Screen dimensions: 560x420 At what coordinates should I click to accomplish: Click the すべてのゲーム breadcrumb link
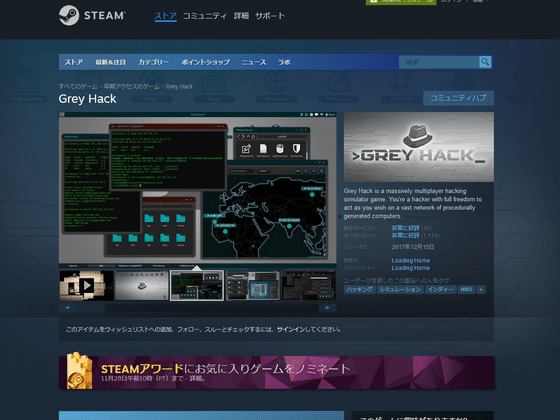click(x=78, y=86)
